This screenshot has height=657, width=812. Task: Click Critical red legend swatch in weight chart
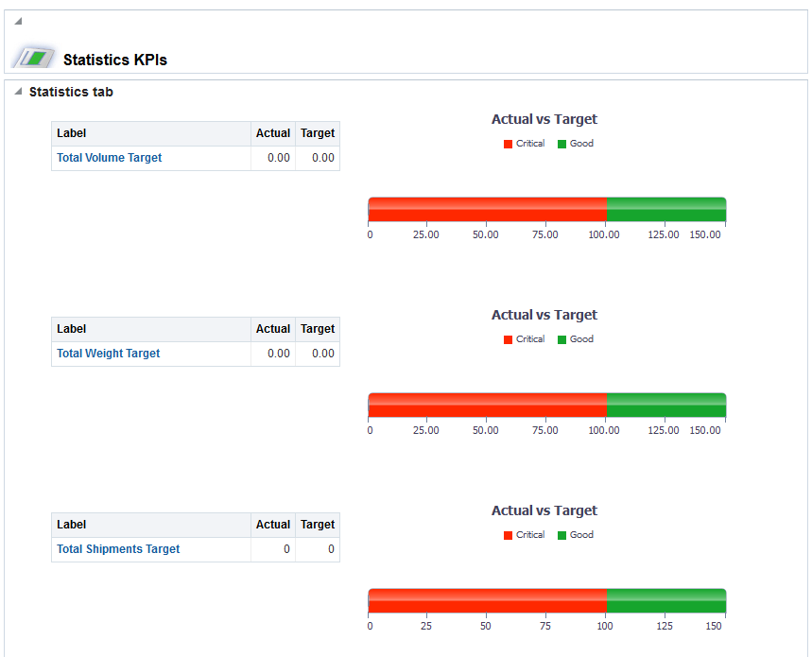click(x=508, y=339)
